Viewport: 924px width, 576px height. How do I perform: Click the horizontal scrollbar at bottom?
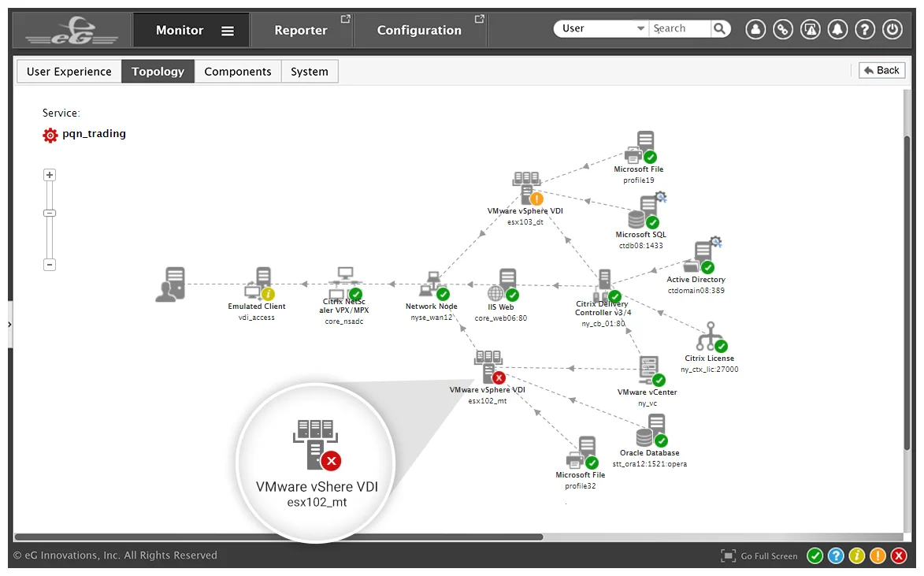point(278,537)
